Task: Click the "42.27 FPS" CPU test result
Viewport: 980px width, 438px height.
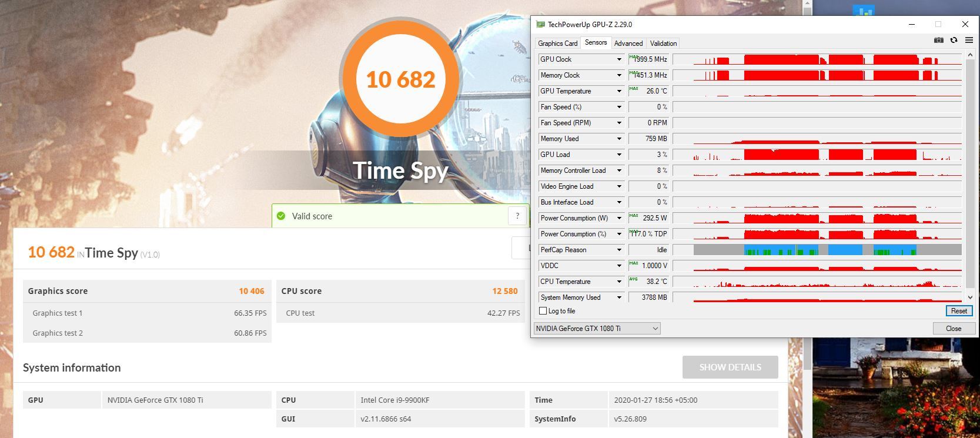Action: point(504,313)
